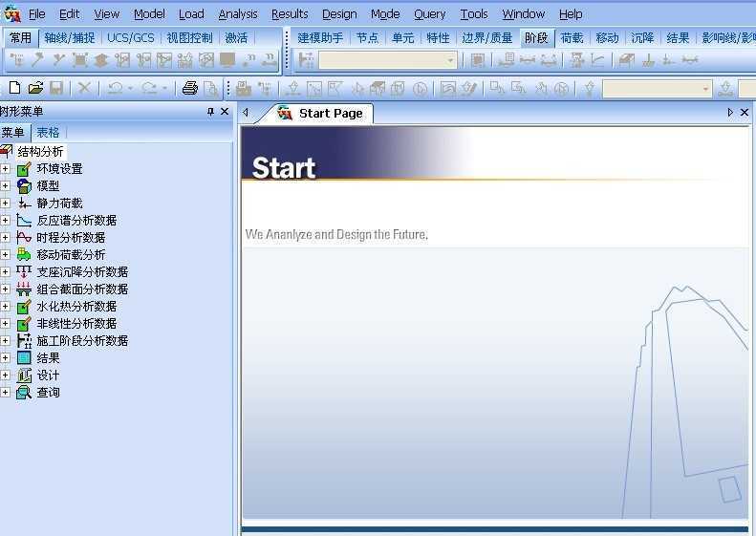This screenshot has width=756, height=536.
Task: Click the New Project file icon
Action: (x=13, y=88)
